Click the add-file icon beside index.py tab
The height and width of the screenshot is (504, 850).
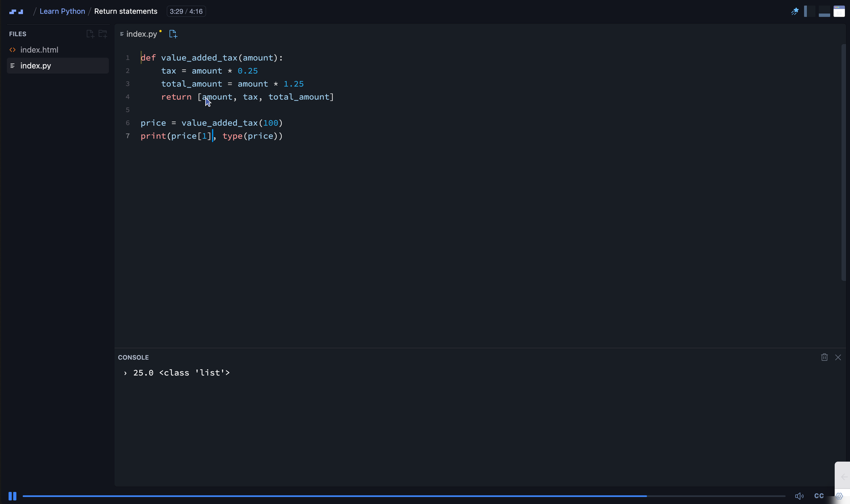point(173,34)
